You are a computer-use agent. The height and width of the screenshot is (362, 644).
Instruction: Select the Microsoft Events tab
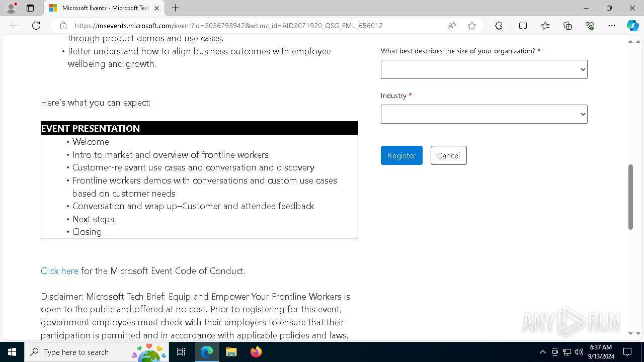[x=105, y=8]
